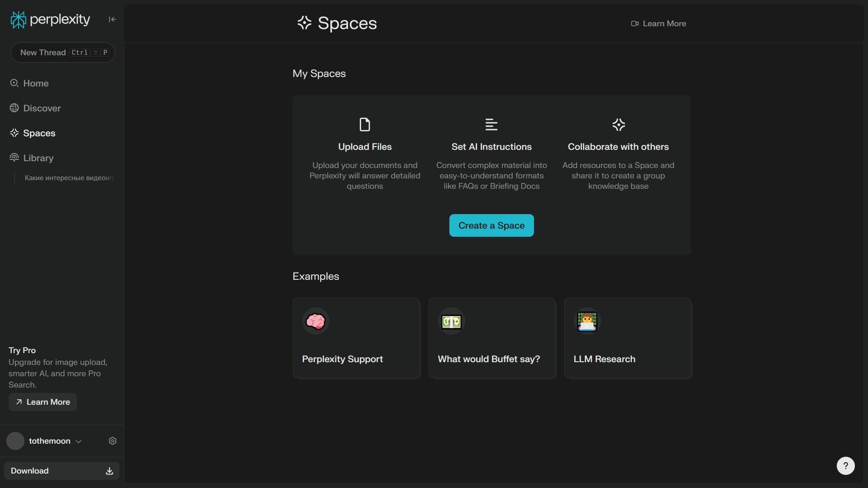Click the Library icon in sidebar

click(x=14, y=158)
